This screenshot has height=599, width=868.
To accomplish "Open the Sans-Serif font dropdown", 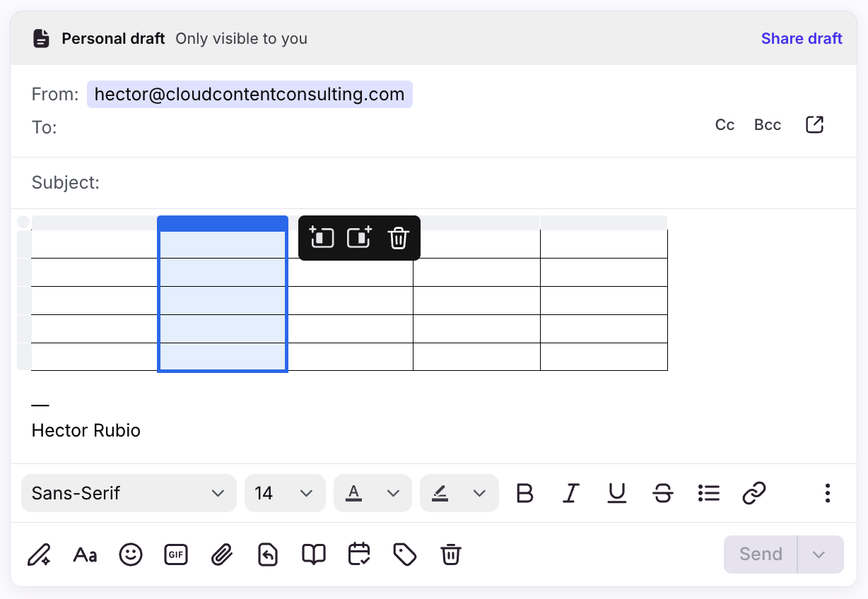I will coord(129,493).
